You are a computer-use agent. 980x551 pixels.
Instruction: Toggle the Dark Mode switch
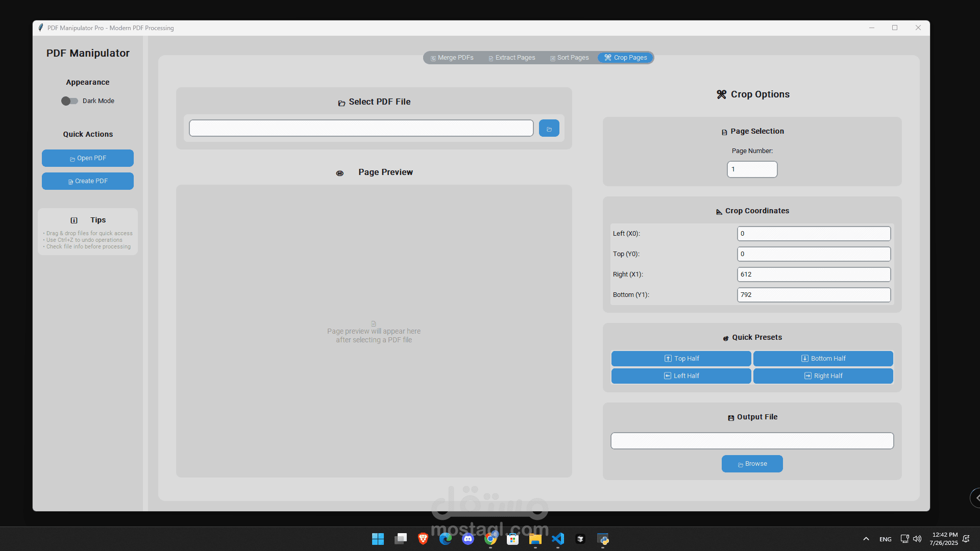69,101
